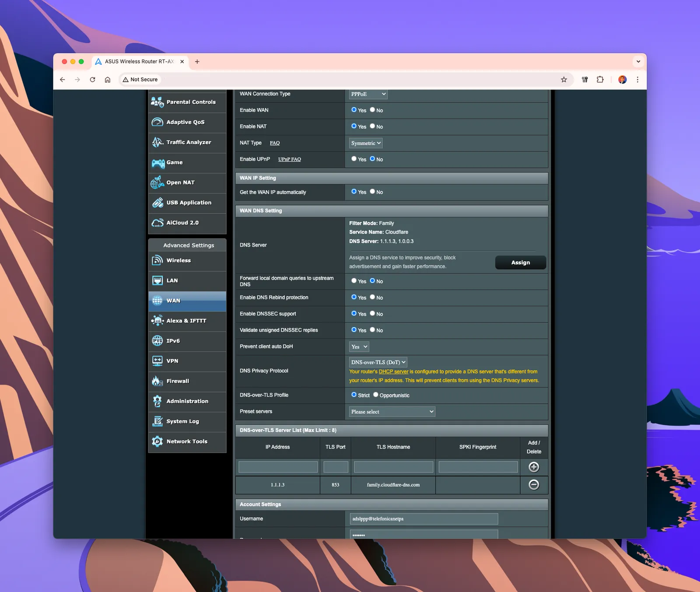Open USB Application icon

(157, 203)
